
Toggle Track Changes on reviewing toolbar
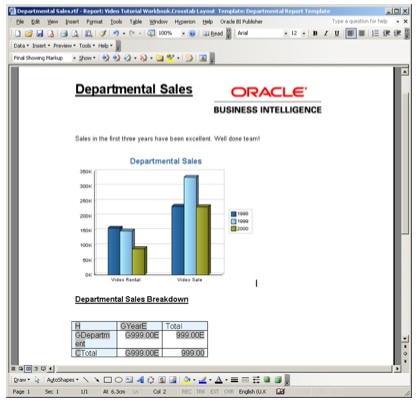(189, 58)
